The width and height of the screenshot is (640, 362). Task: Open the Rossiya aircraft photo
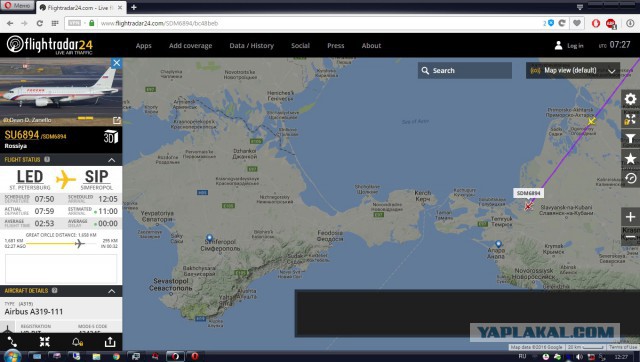[61, 91]
